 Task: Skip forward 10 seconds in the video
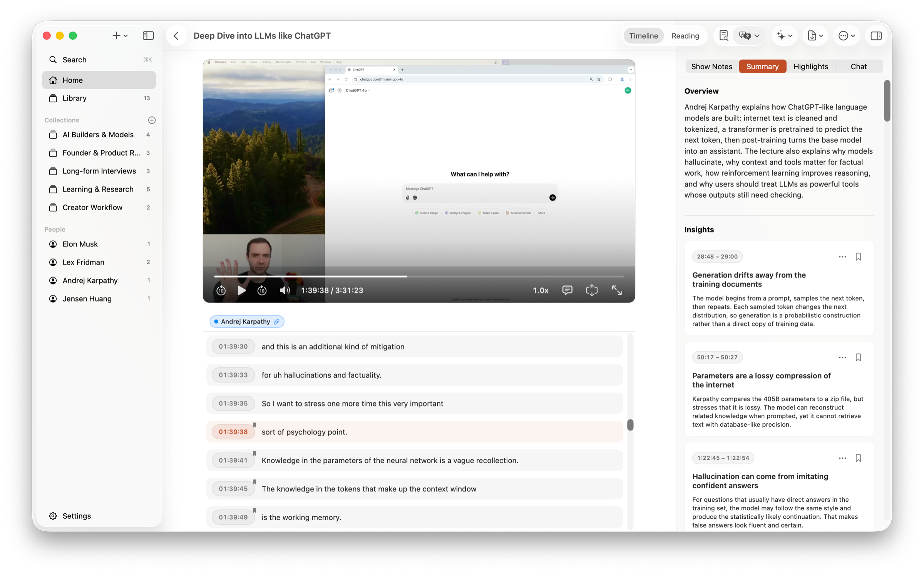pyautogui.click(x=262, y=290)
